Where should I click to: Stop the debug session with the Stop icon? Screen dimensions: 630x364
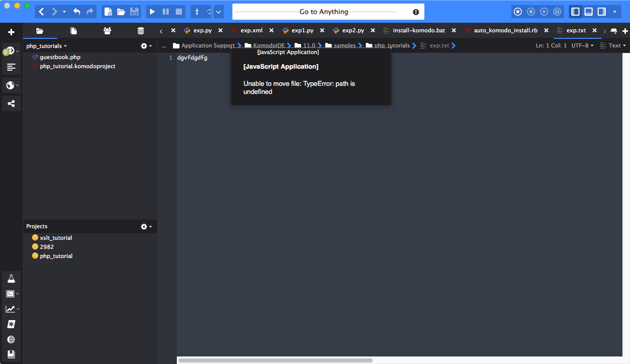[x=178, y=11]
